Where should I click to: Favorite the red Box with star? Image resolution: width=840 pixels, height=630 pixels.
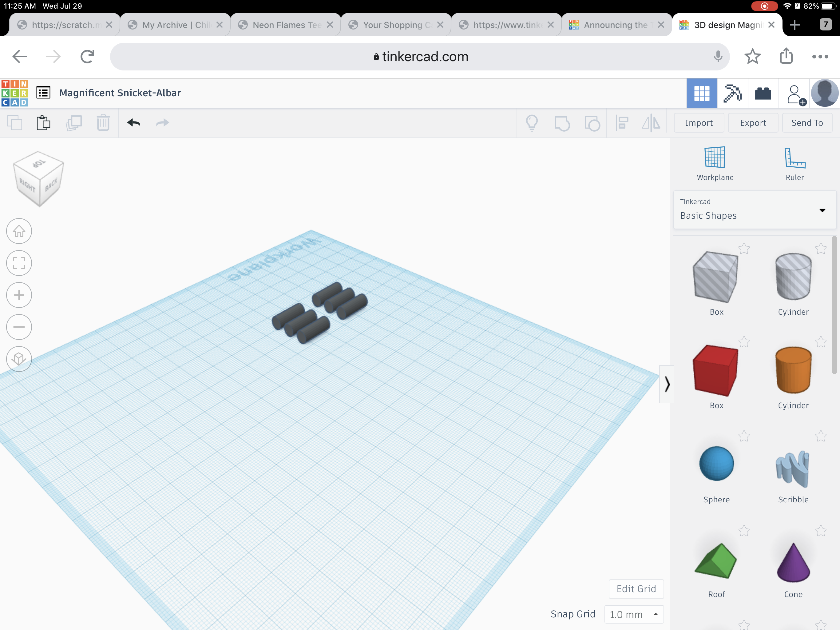click(x=744, y=342)
